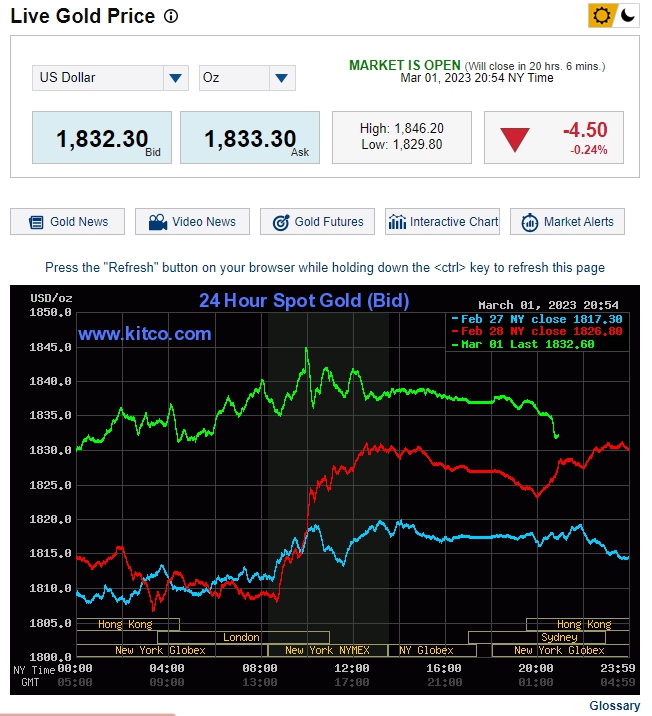Open Video News button
Screen dimensions: 652x716
tap(192, 222)
